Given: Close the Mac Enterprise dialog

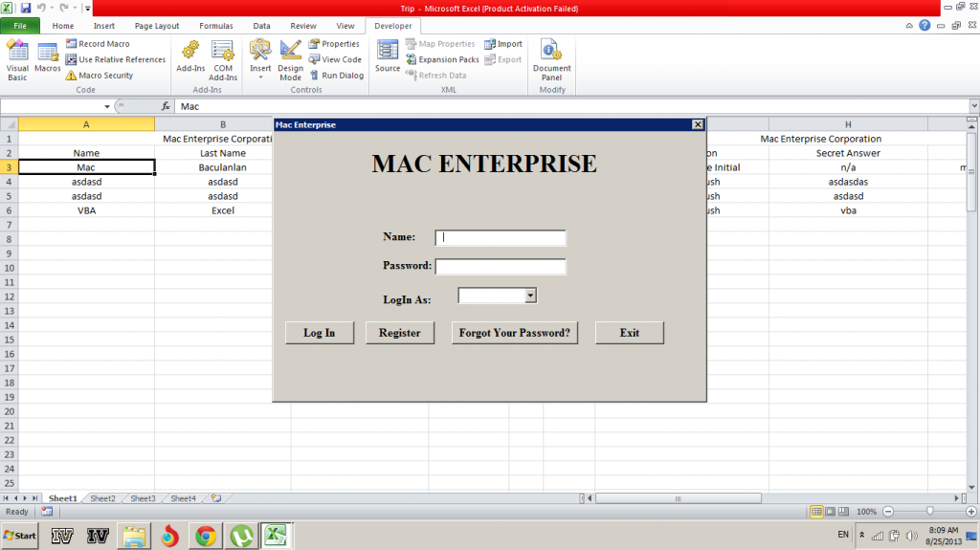Looking at the screenshot, I should (698, 124).
